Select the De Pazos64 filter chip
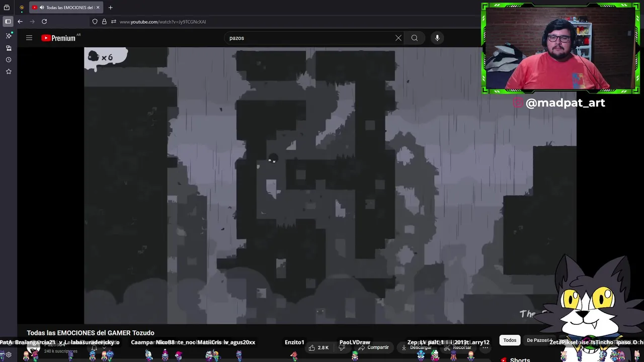Image resolution: width=644 pixels, height=362 pixels. (538, 340)
